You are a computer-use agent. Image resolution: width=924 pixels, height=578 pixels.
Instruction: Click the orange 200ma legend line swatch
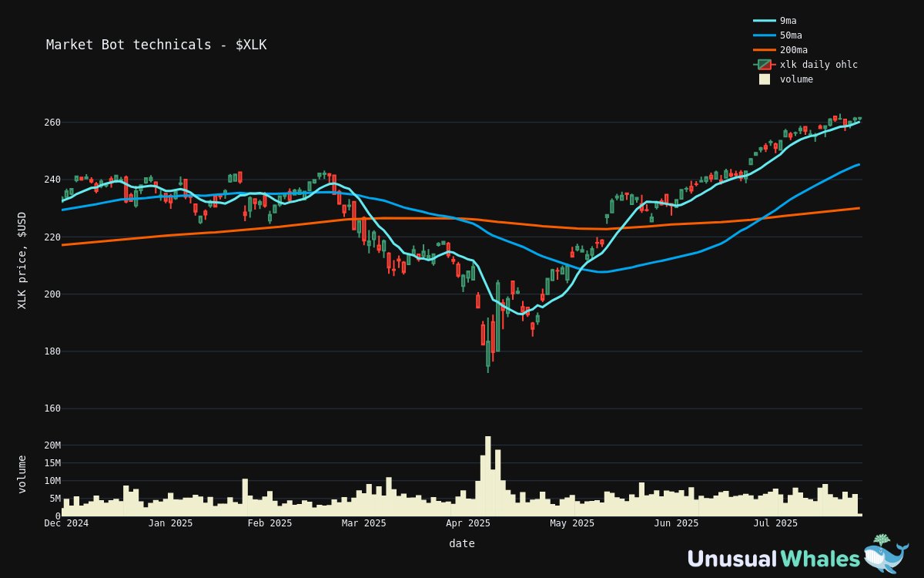click(765, 50)
